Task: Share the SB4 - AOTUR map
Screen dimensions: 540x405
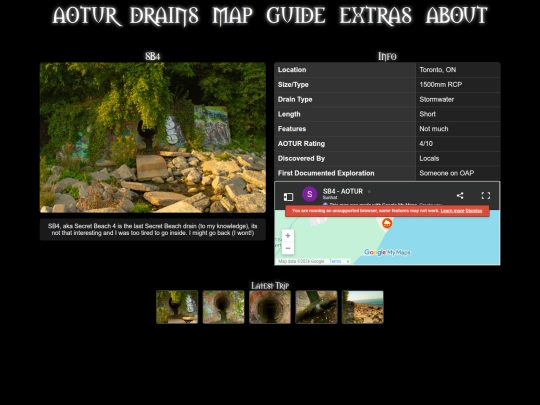Action: tap(460, 196)
